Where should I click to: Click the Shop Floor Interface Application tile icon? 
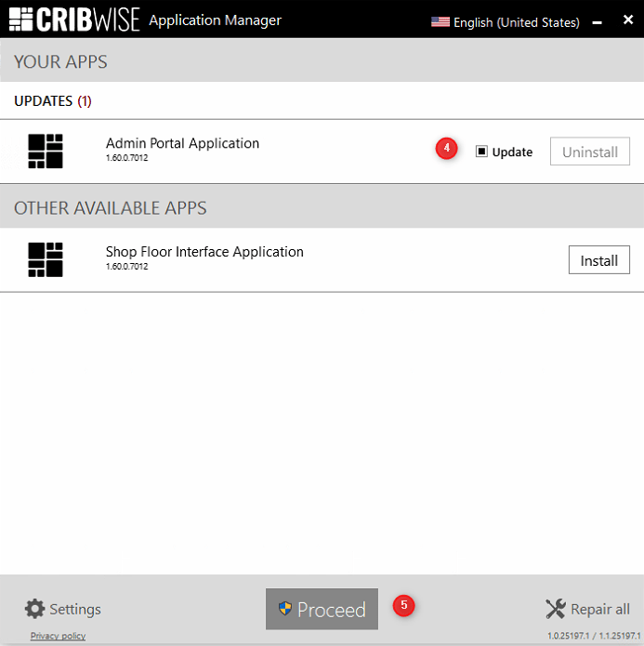pyautogui.click(x=46, y=259)
